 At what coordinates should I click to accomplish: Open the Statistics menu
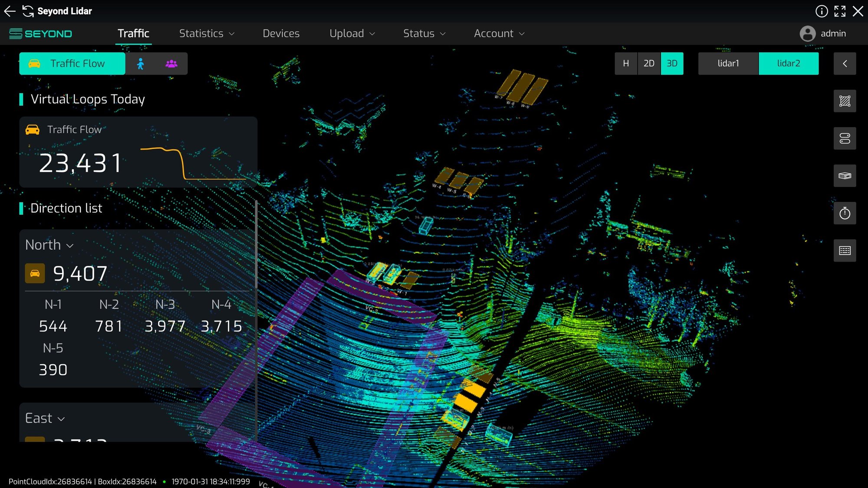(206, 33)
